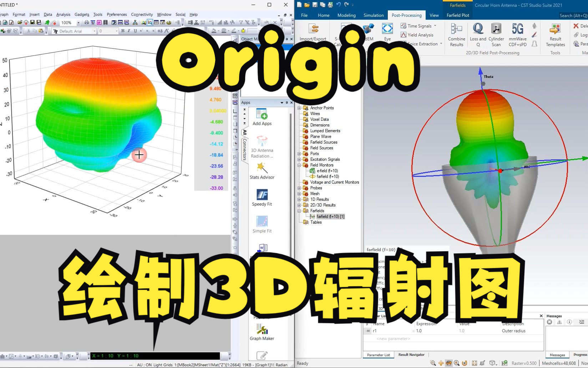Toggle info filter in CST Messages panel
This screenshot has height=368, width=588.
(569, 322)
